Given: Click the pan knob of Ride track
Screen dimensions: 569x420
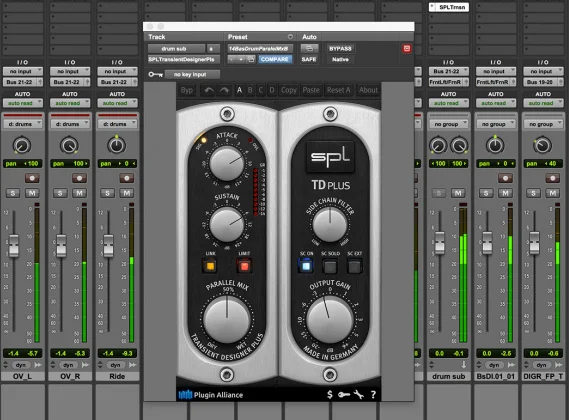Looking at the screenshot, I should tap(116, 145).
